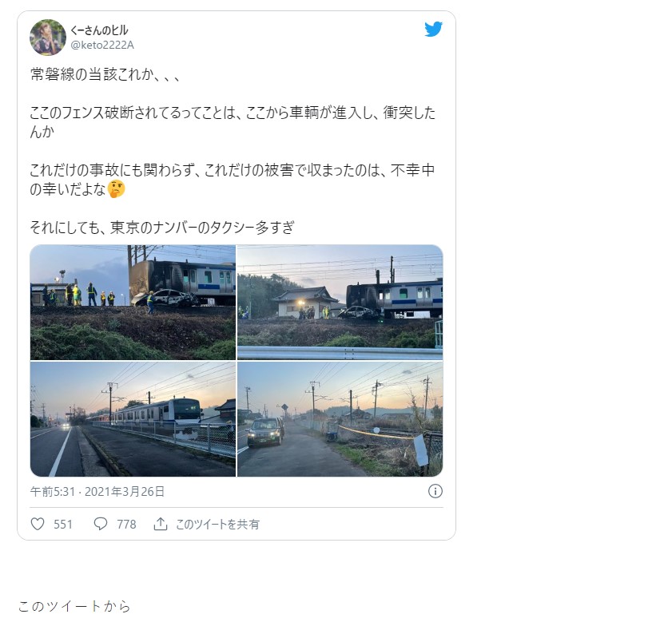Open the @keto2222A handle link

click(102, 45)
